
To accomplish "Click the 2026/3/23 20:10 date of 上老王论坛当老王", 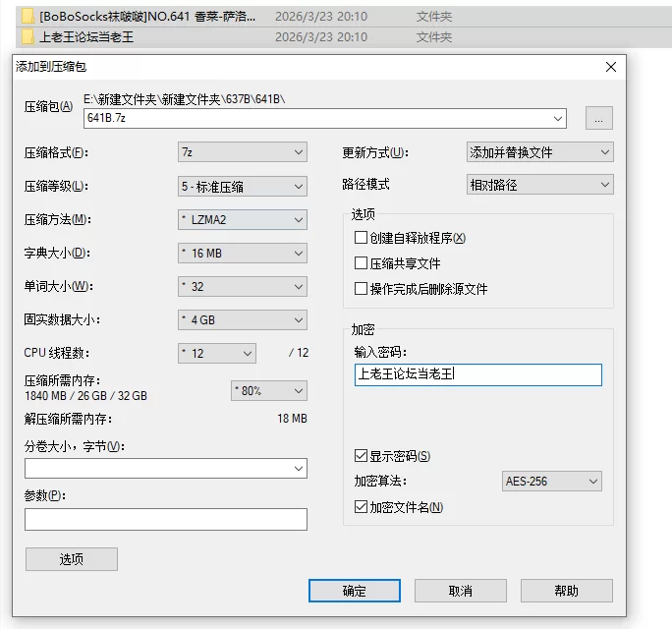I will [321, 37].
